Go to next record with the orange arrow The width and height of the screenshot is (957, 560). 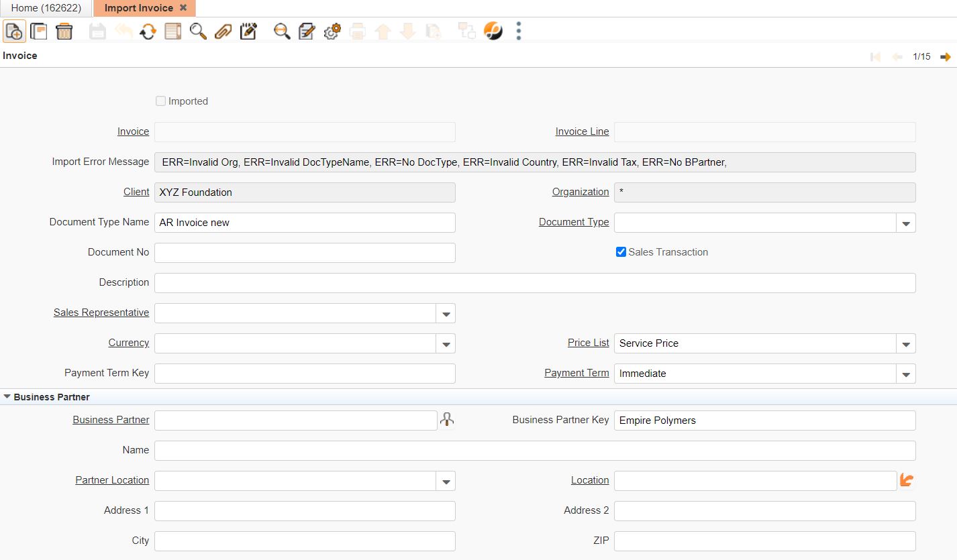(x=946, y=57)
